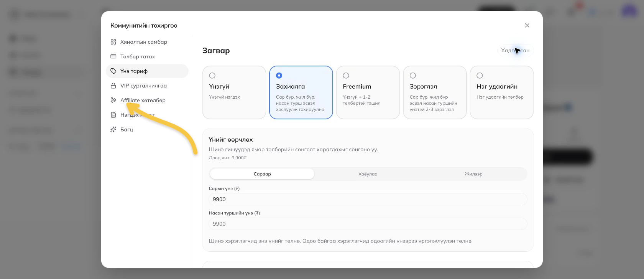The width and height of the screenshot is (644, 279).
Task: Choose the Freemium radio option
Action: coord(346,76)
